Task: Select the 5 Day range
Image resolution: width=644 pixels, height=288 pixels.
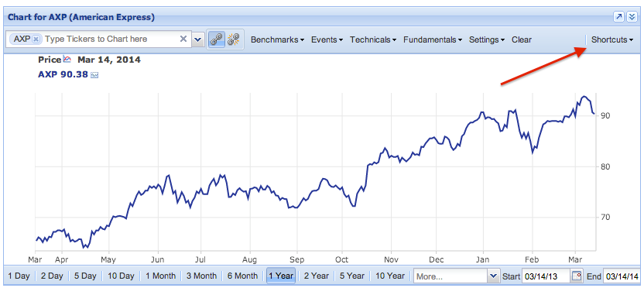Action: click(x=85, y=276)
